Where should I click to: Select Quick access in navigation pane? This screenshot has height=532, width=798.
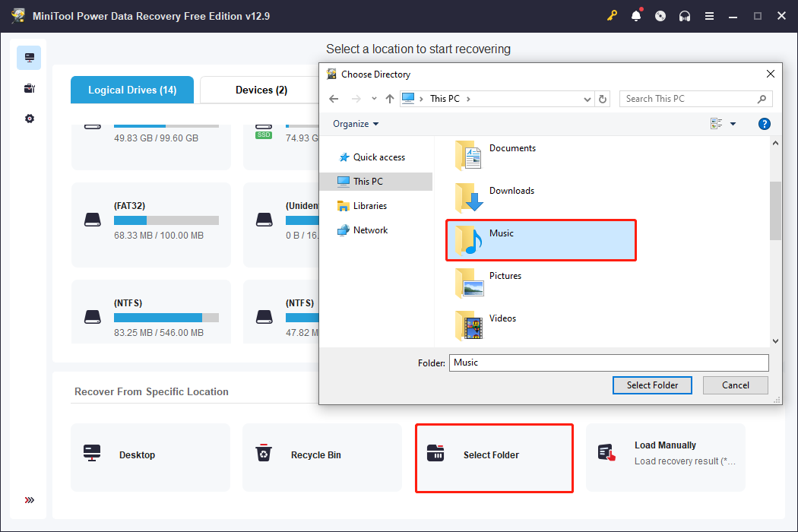coord(376,157)
